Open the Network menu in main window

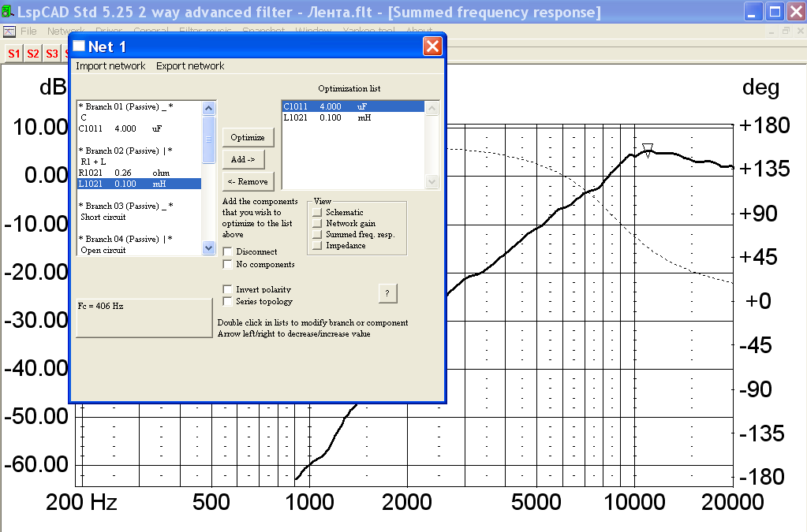[66, 32]
